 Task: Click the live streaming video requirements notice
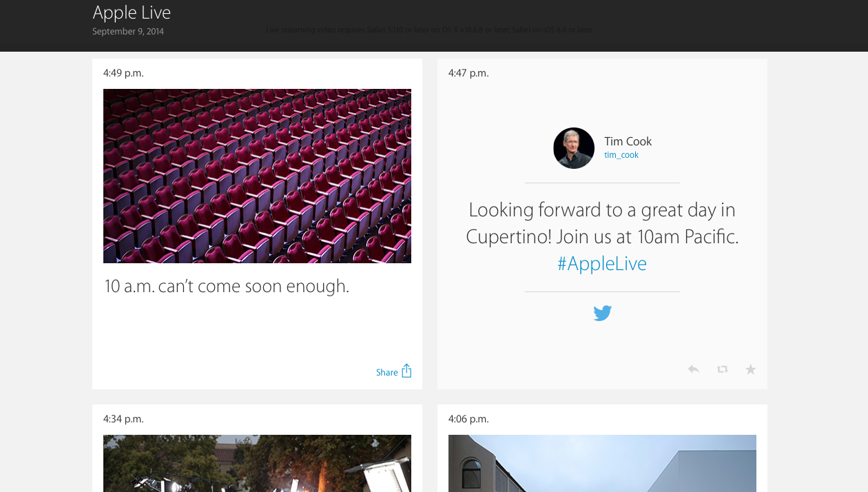[430, 30]
